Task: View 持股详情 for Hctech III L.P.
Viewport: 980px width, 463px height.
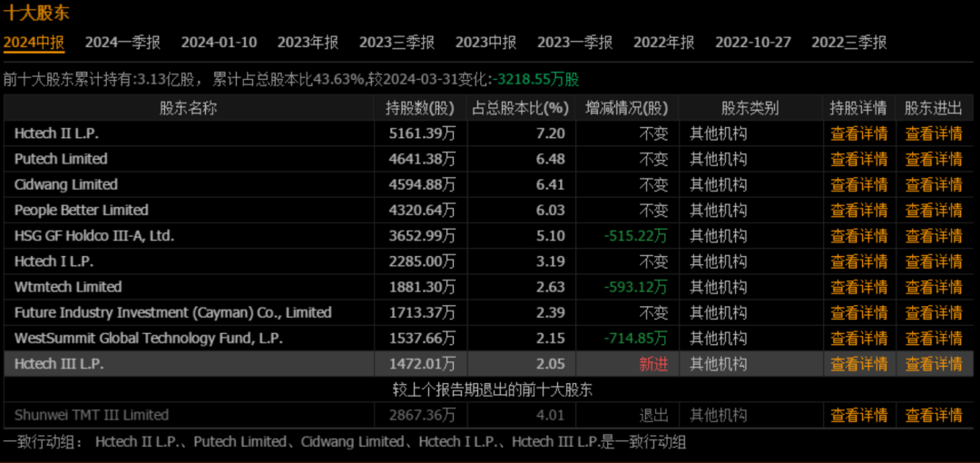Action: (x=858, y=364)
